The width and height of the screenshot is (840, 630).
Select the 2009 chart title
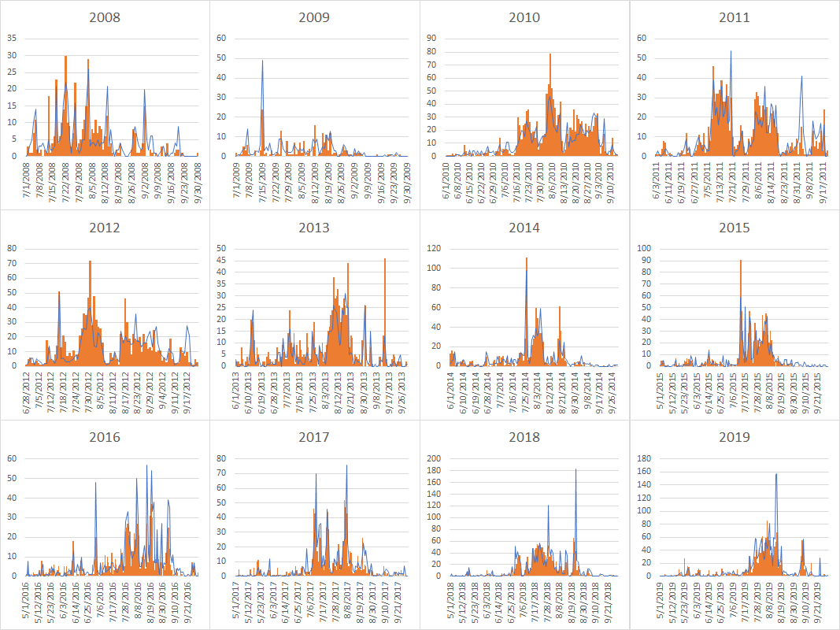(x=314, y=17)
